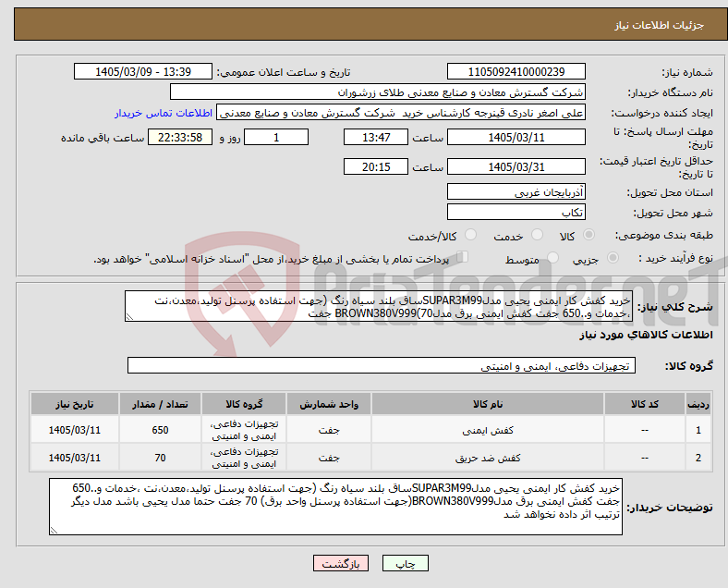Click the کفش ایمنی item name cell

point(488,430)
